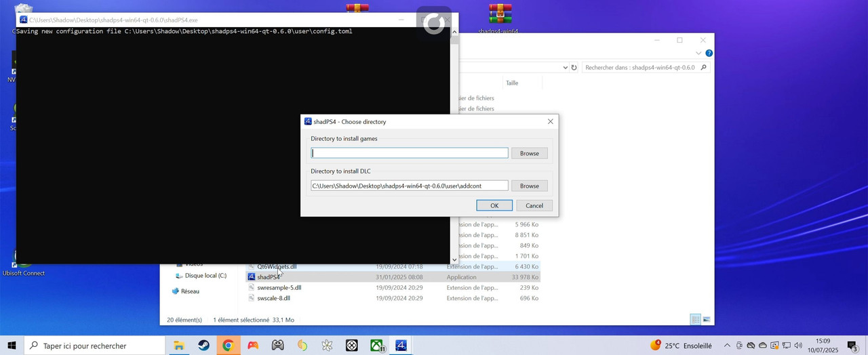
Task: Click the 696 Ko size cell
Action: tap(530, 298)
